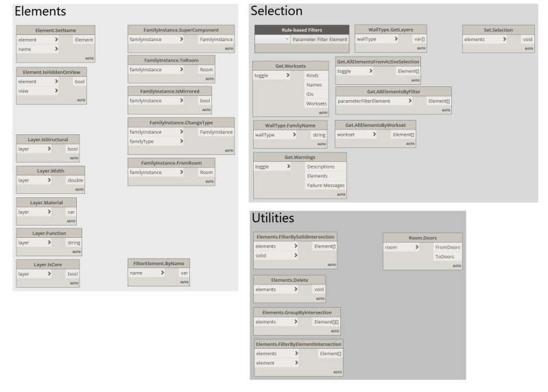Select the WallType.GetLayers node title
Image resolution: width=548 pixels, height=392 pixels.
391,29
